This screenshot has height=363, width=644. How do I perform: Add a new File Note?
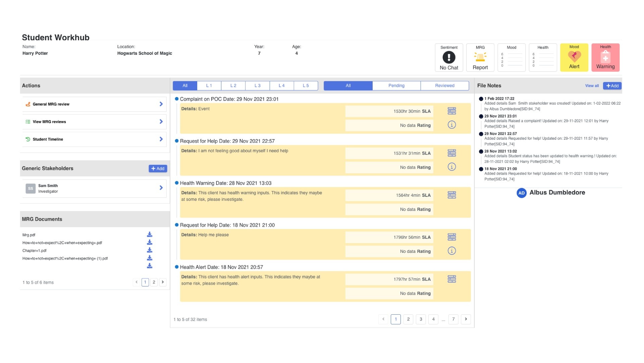[612, 86]
